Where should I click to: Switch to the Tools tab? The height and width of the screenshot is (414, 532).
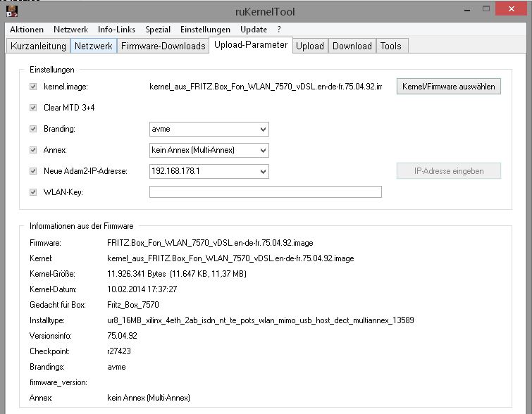pos(391,46)
